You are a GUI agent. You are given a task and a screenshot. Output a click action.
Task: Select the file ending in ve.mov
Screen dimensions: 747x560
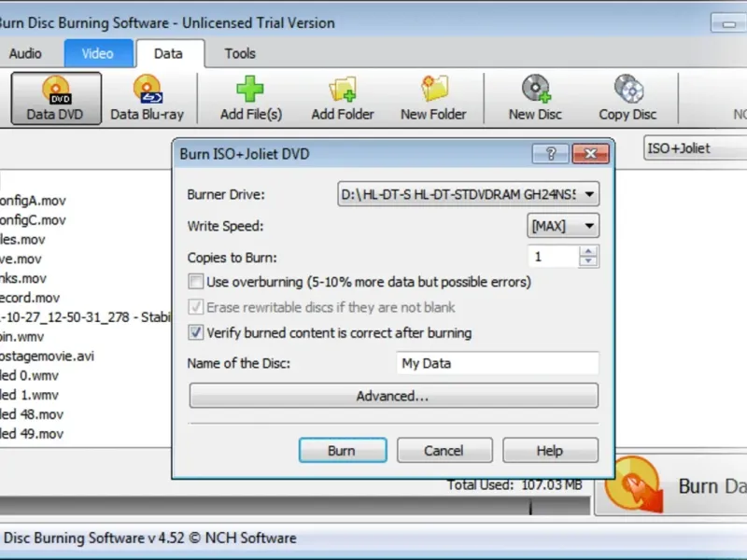point(21,259)
